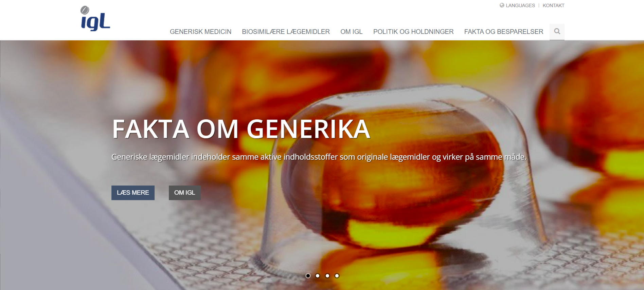Click the generiske lægemidler subtitle text

pyautogui.click(x=319, y=157)
